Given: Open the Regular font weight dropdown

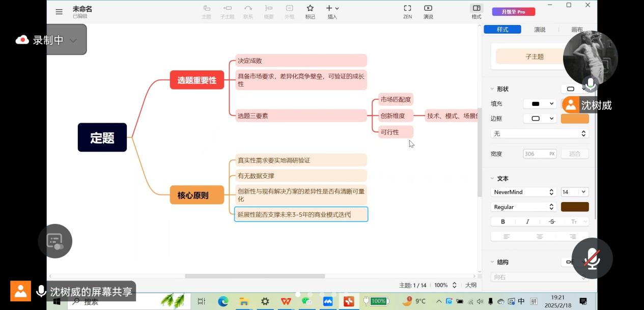Looking at the screenshot, I should [523, 207].
